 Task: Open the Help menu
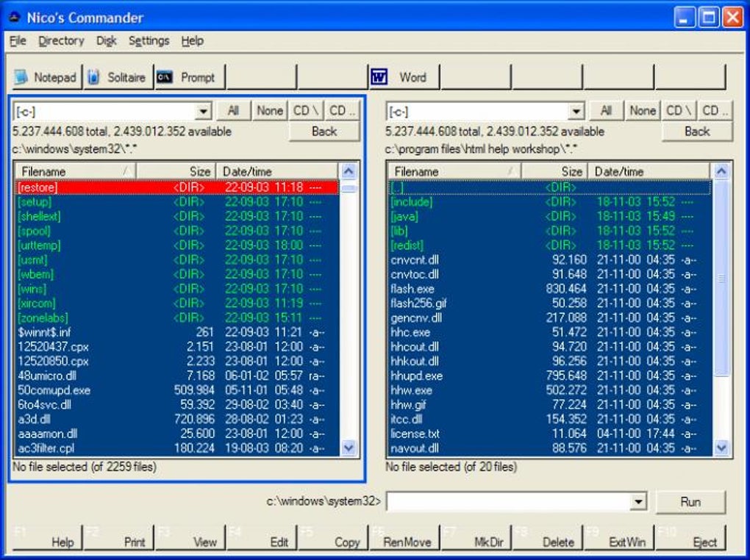193,41
